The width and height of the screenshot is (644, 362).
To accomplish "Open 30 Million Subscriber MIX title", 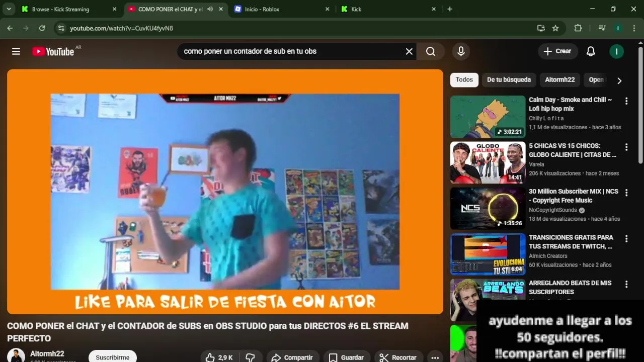I will pos(574,196).
